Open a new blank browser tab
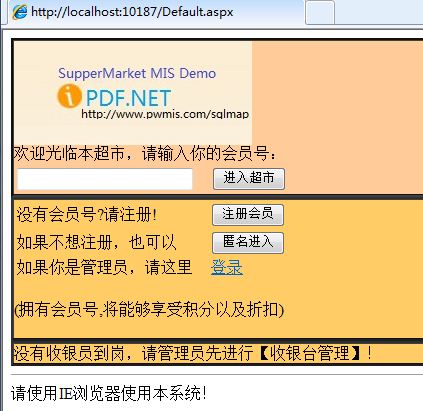The height and width of the screenshot is (411, 423). 320,12
